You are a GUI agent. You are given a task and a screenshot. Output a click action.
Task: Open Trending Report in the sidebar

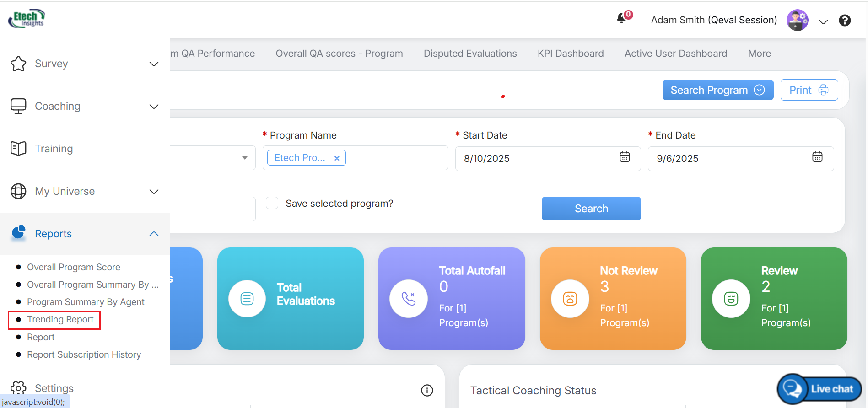(x=60, y=319)
